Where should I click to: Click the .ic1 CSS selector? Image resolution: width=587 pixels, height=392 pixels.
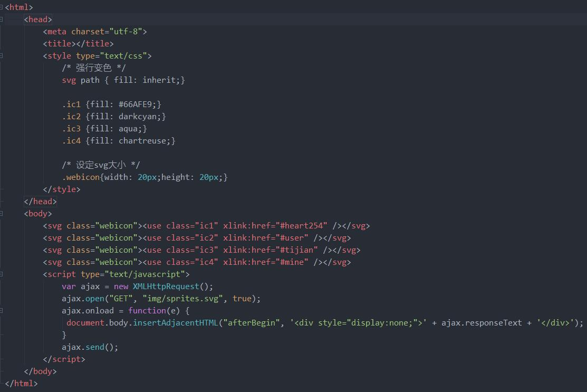click(x=71, y=104)
